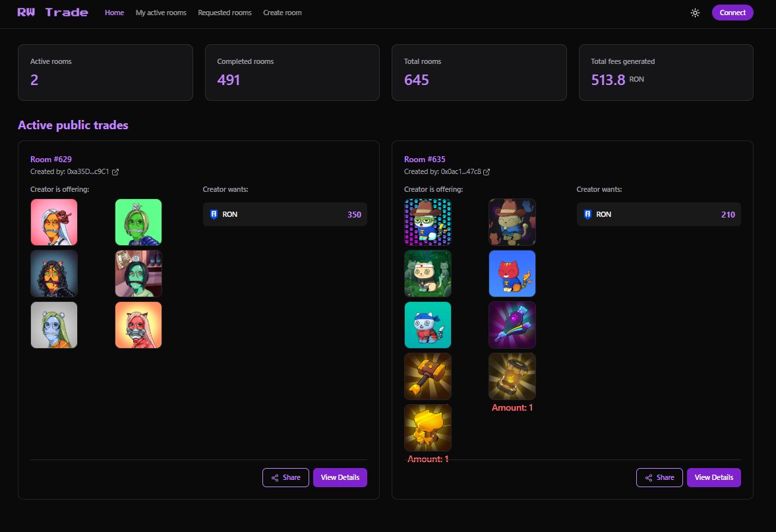Screen dimensions: 776x532
Task: Share Room #635
Action: (x=659, y=477)
